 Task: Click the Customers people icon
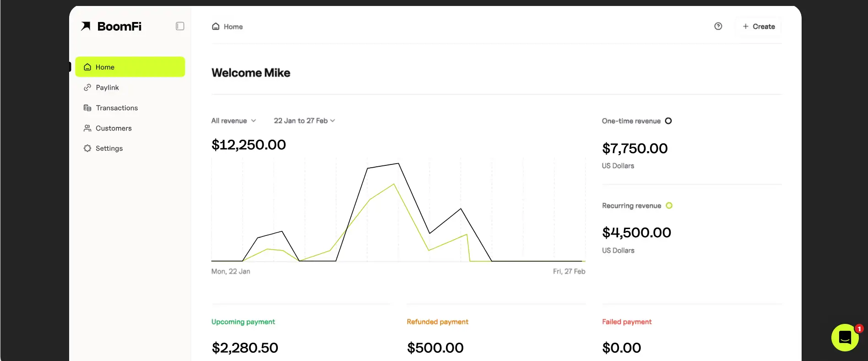[87, 128]
